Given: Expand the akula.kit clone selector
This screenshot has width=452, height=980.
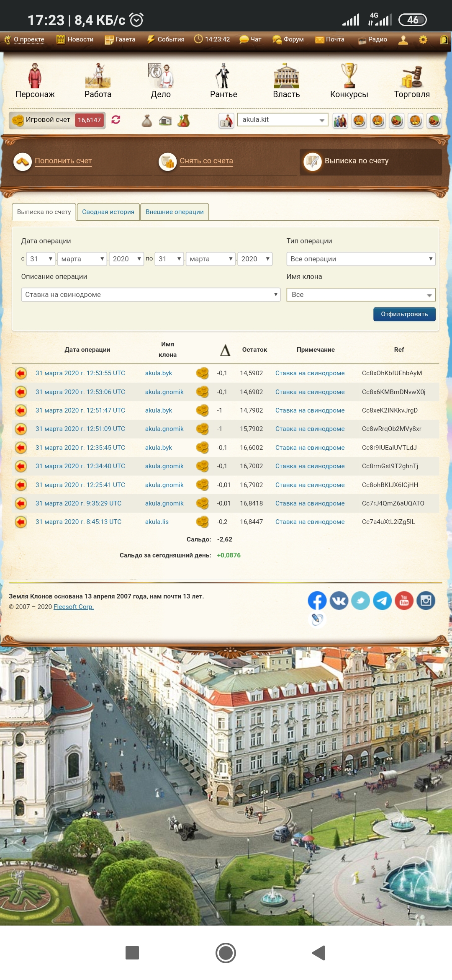Looking at the screenshot, I should 282,120.
